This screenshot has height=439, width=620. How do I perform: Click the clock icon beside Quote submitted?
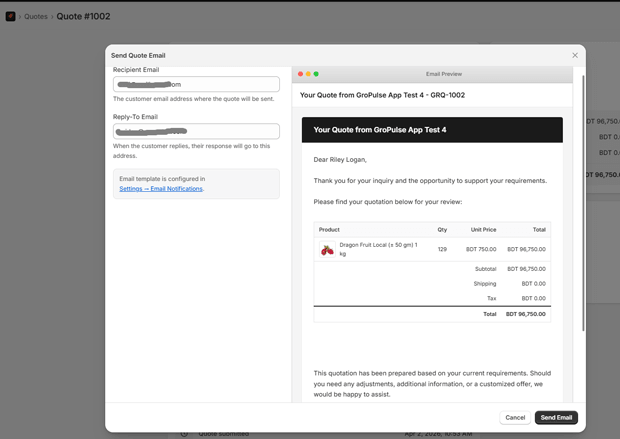click(x=184, y=433)
